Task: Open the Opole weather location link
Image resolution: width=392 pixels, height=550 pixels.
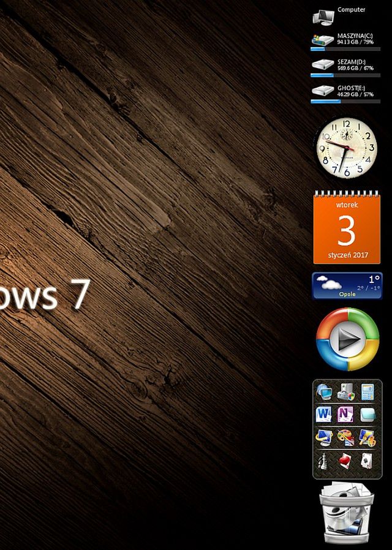Action: [347, 294]
